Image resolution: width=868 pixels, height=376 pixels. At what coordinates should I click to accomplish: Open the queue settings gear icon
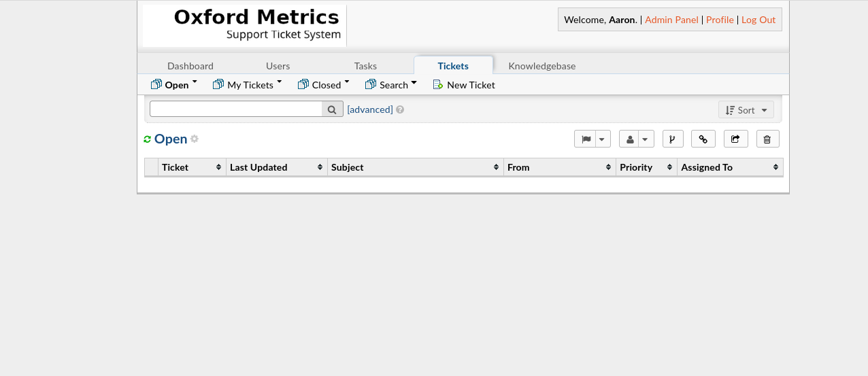click(195, 139)
